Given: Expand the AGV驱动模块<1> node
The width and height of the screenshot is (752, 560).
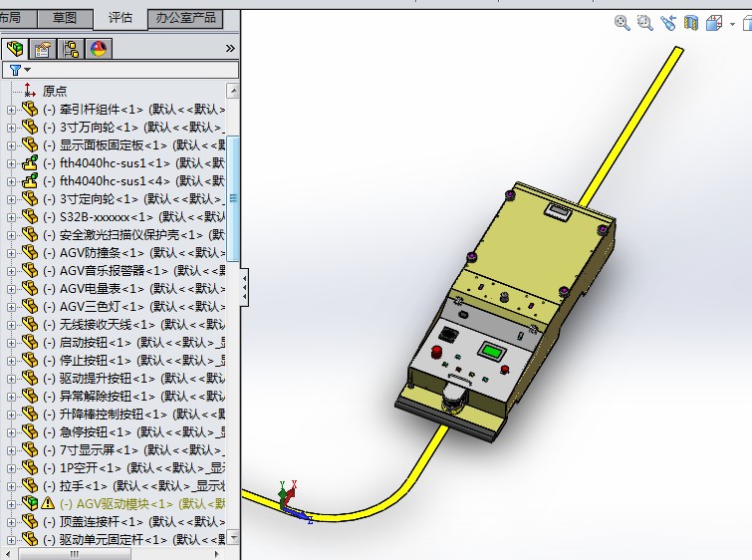Looking at the screenshot, I should click(x=11, y=504).
